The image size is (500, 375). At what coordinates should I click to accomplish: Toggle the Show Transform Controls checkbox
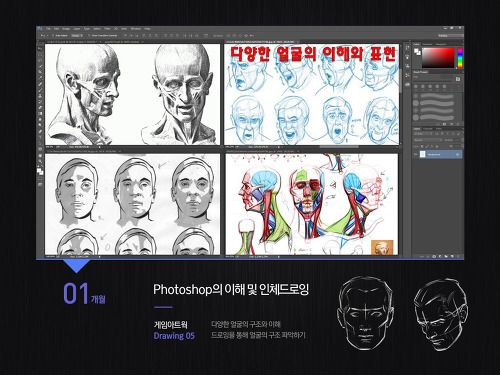(89, 35)
